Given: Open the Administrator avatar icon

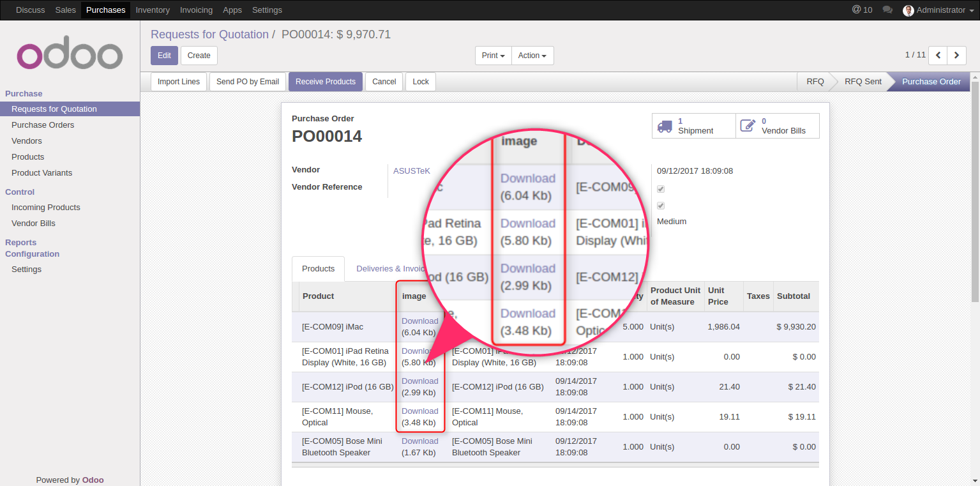Looking at the screenshot, I should point(908,10).
